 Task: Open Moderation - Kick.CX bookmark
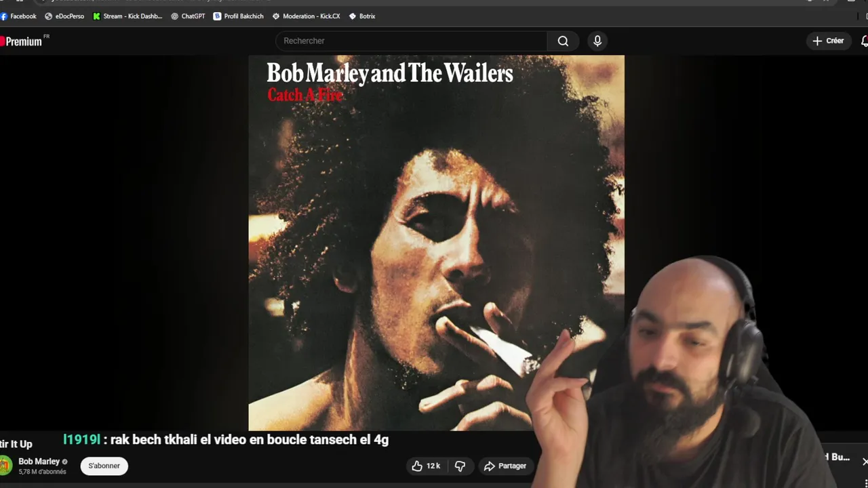pyautogui.click(x=307, y=16)
